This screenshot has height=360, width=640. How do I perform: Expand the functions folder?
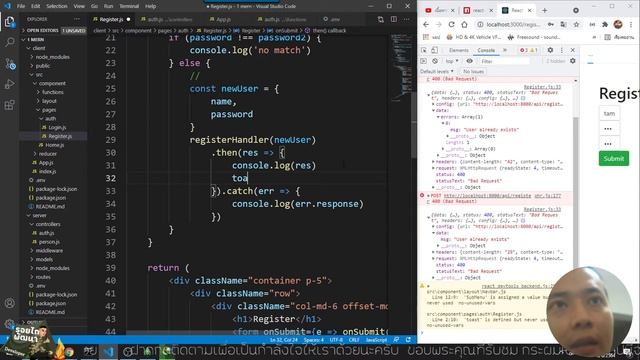click(x=53, y=92)
